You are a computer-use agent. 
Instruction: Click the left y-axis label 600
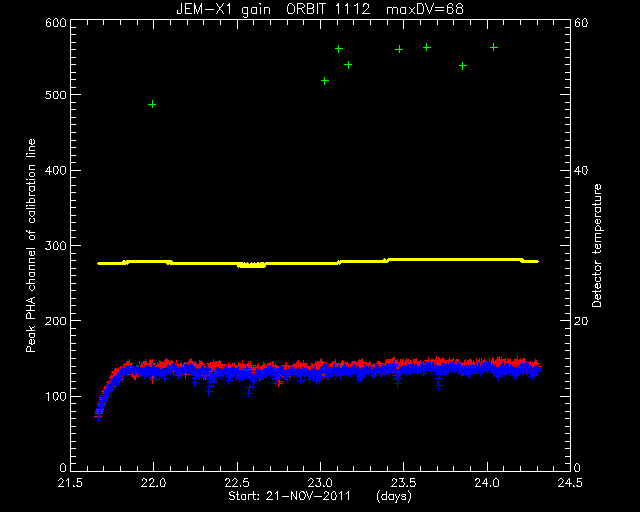click(x=56, y=22)
